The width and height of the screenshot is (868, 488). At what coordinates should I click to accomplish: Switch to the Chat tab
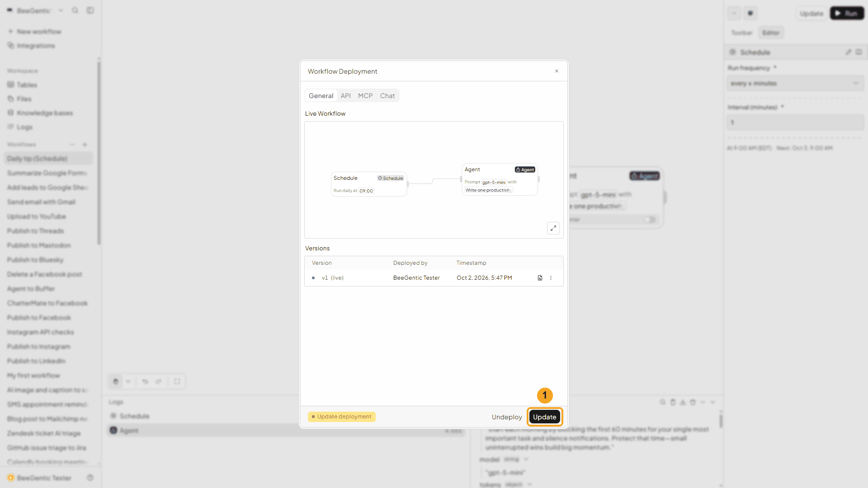pyautogui.click(x=387, y=96)
